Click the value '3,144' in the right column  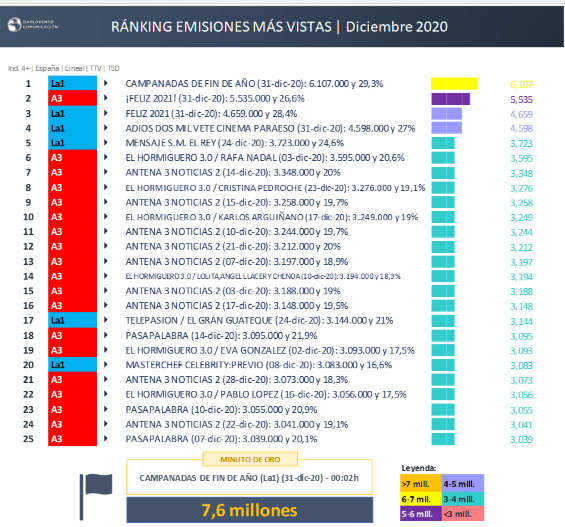click(521, 321)
